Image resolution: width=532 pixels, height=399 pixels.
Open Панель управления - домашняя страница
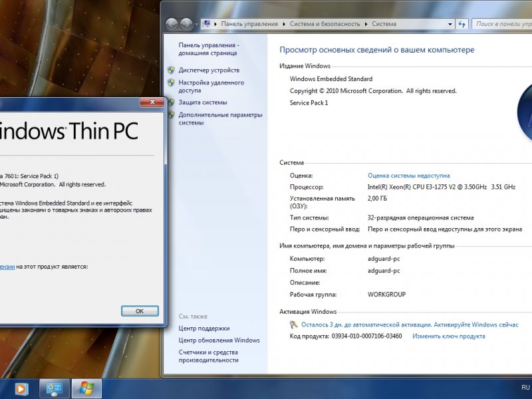click(209, 49)
